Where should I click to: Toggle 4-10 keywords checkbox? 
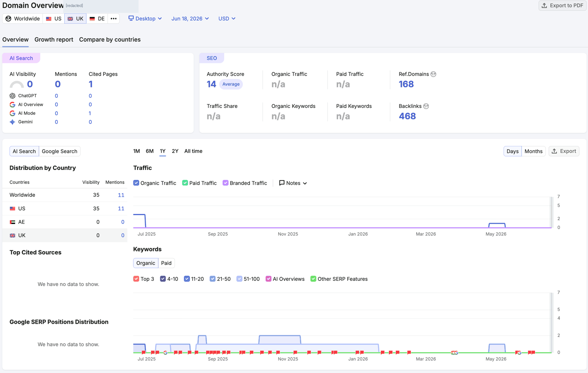(163, 279)
